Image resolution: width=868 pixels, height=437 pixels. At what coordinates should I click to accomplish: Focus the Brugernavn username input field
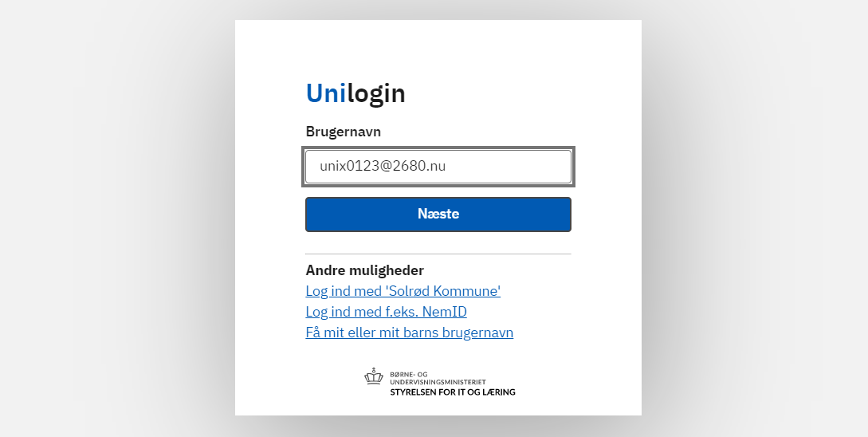[438, 167]
